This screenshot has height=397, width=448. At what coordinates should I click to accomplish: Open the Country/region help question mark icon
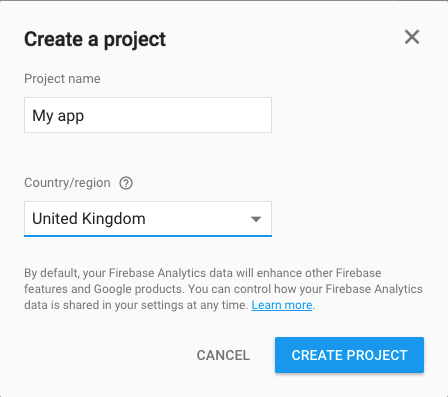tap(126, 183)
